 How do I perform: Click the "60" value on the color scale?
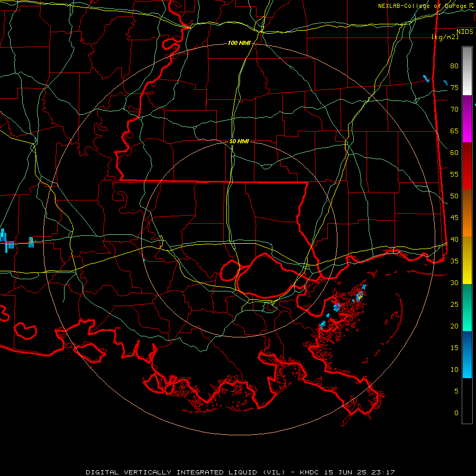click(454, 153)
